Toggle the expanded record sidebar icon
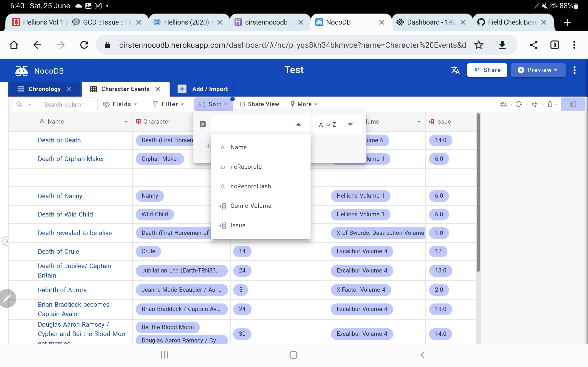Viewport: 588px width, 367px height. 573,104
